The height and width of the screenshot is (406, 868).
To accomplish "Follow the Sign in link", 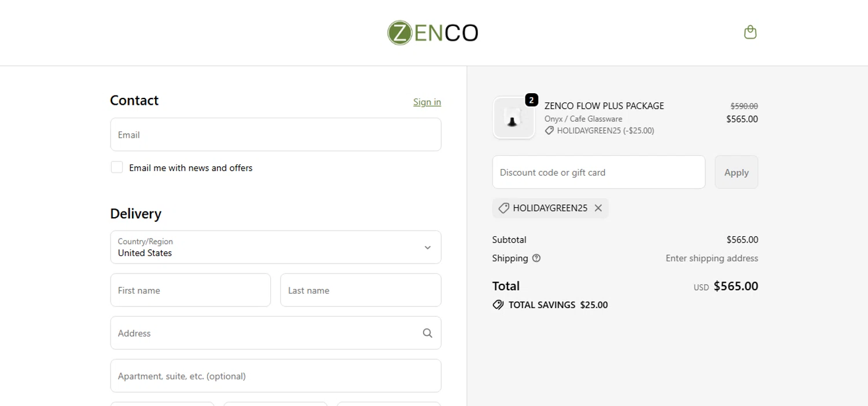I will 427,102.
